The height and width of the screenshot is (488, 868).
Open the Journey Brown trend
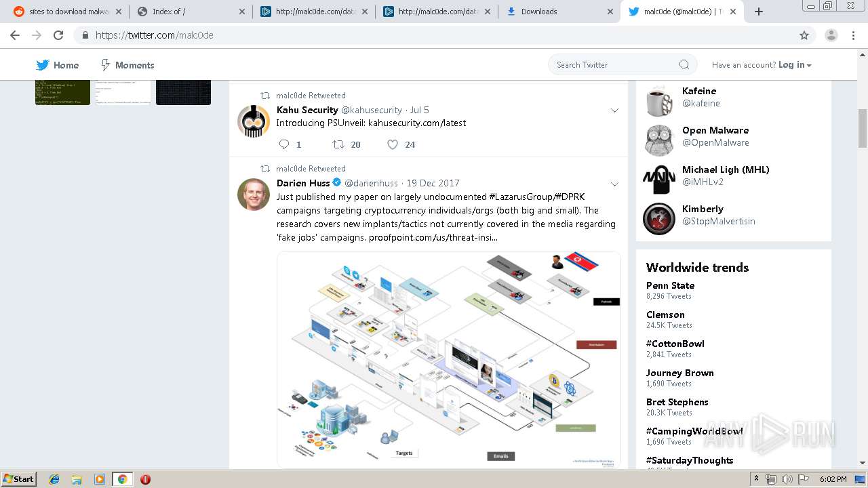680,373
